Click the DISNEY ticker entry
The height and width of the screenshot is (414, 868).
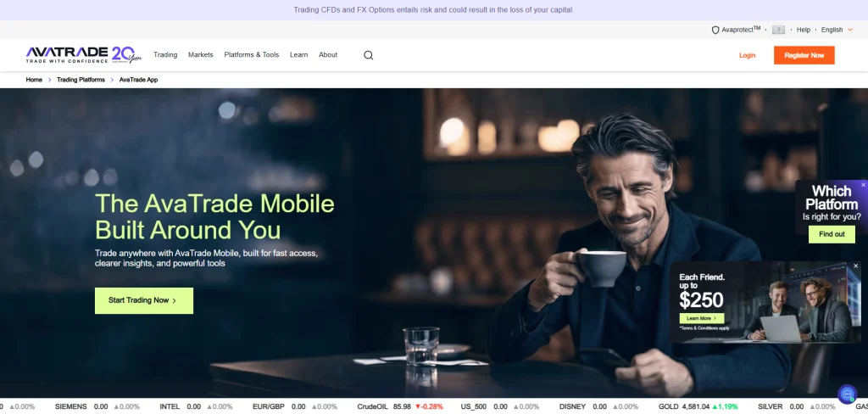tap(599, 407)
